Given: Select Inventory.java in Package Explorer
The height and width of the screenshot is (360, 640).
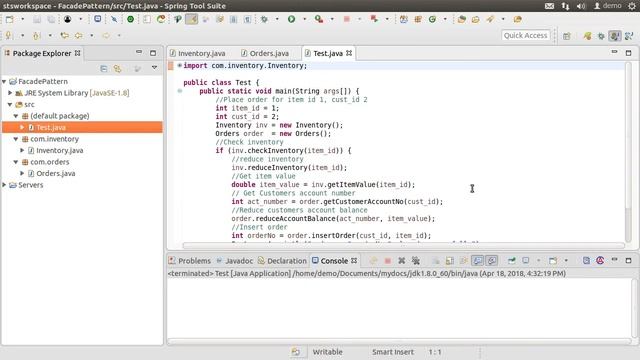Looking at the screenshot, I should pyautogui.click(x=56, y=151).
